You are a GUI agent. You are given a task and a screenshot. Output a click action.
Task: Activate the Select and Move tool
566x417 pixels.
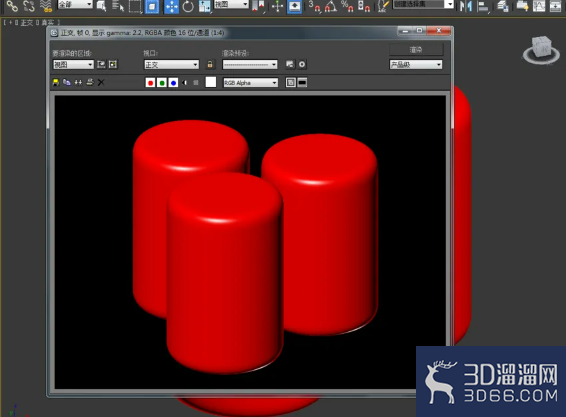click(171, 6)
